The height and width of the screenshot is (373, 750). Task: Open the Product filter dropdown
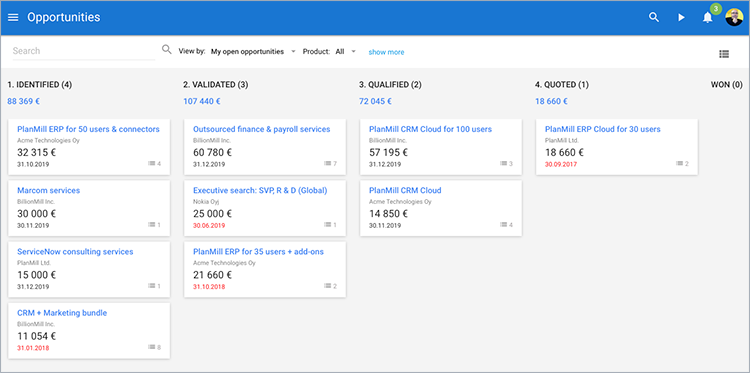345,52
